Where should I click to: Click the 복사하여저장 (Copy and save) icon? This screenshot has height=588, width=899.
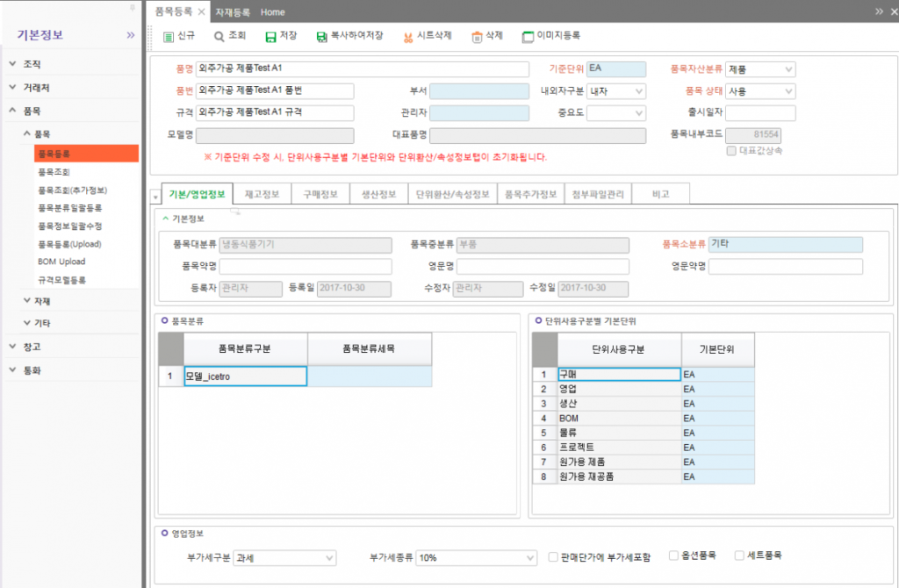click(322, 37)
